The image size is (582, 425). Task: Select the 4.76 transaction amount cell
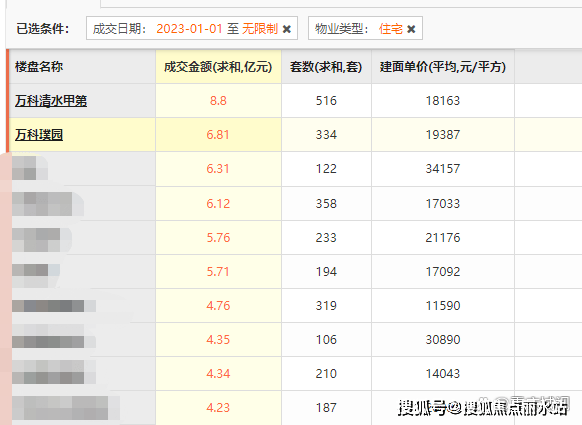[x=218, y=305]
